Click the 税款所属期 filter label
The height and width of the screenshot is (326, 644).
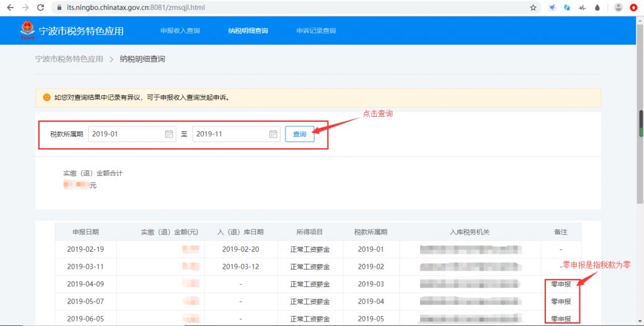(67, 134)
